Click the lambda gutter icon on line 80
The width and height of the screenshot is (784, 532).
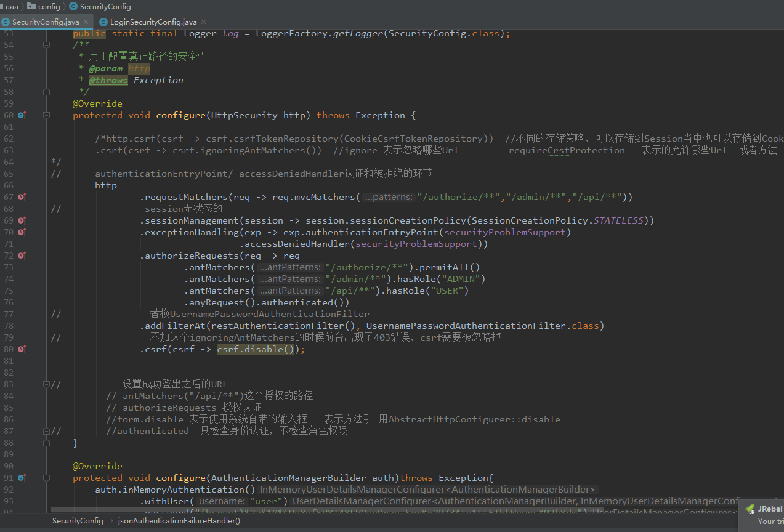coord(22,349)
